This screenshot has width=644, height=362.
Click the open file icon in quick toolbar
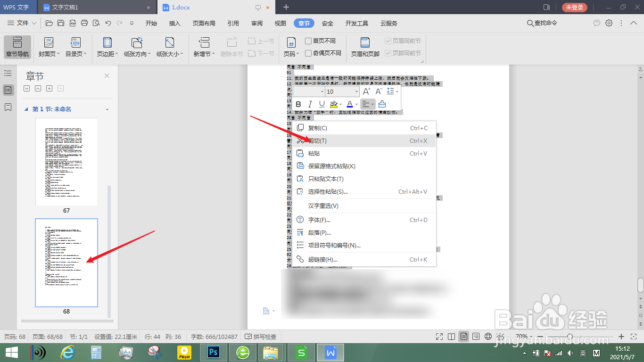[49, 23]
